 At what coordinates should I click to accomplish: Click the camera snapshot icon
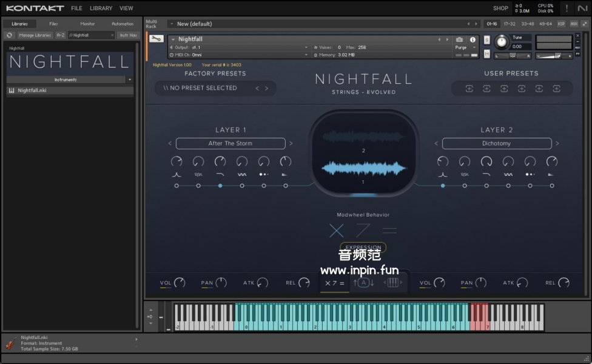click(459, 39)
